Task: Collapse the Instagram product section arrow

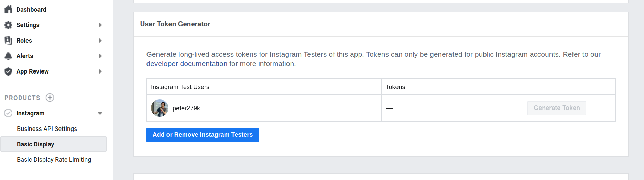Action: [x=100, y=113]
